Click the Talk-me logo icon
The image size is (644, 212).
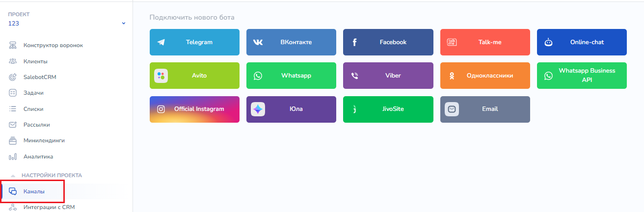click(452, 42)
